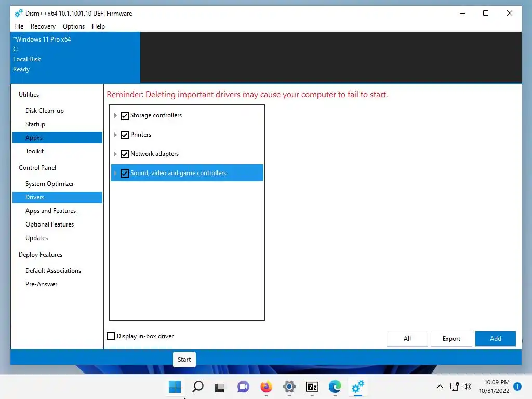Select Sound, video and game controllers row

187,173
